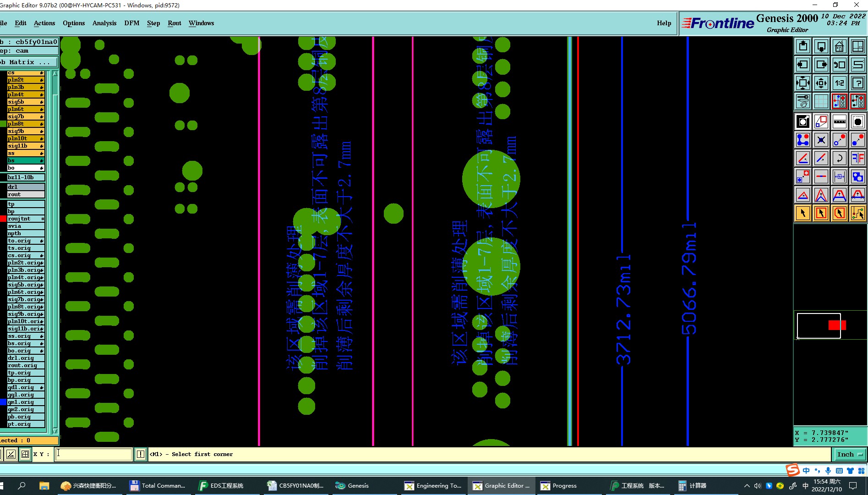The height and width of the screenshot is (495, 868).
Task: Toggle the second red traffic-light snap icon
Action: click(858, 101)
